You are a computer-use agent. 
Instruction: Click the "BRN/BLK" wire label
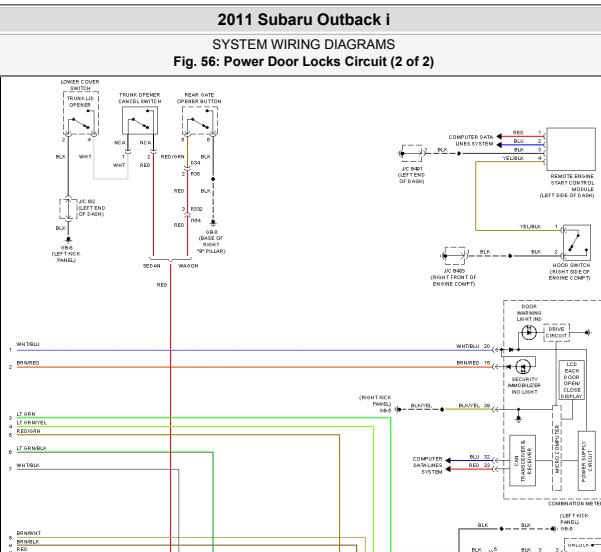28,542
